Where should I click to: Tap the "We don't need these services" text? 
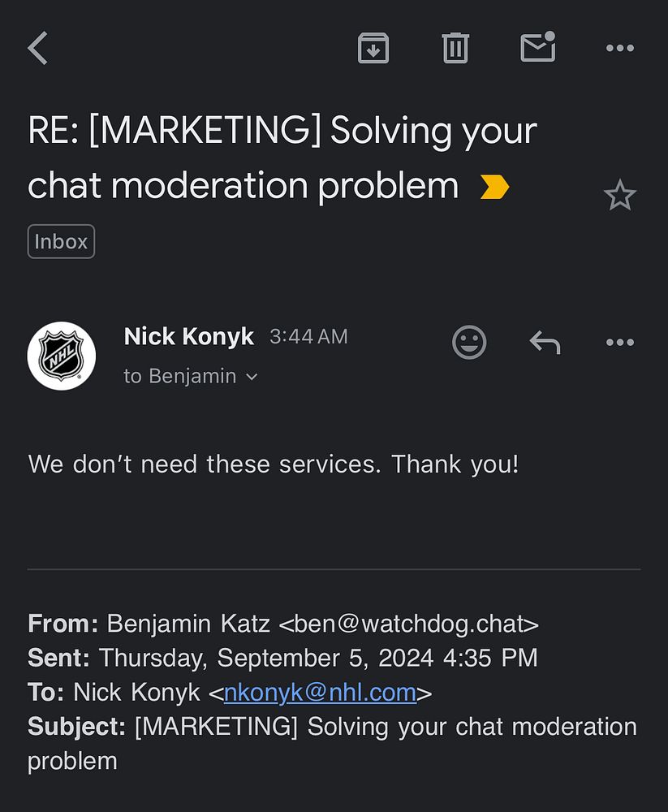(273, 464)
